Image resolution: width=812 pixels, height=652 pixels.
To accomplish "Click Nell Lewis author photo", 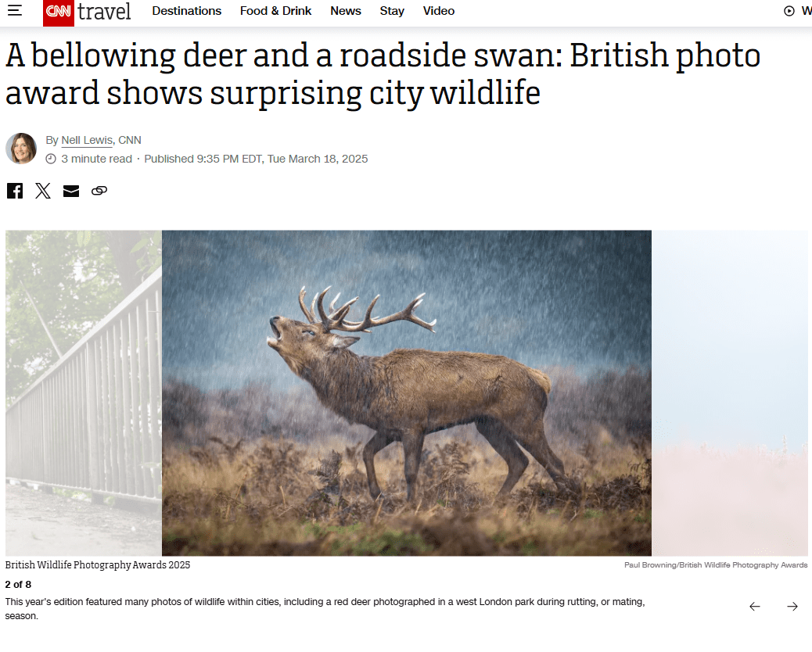I will click(x=21, y=149).
